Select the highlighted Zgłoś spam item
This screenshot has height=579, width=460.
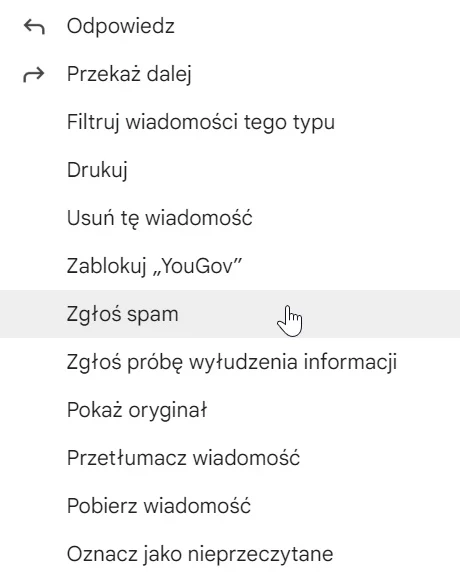(230, 314)
